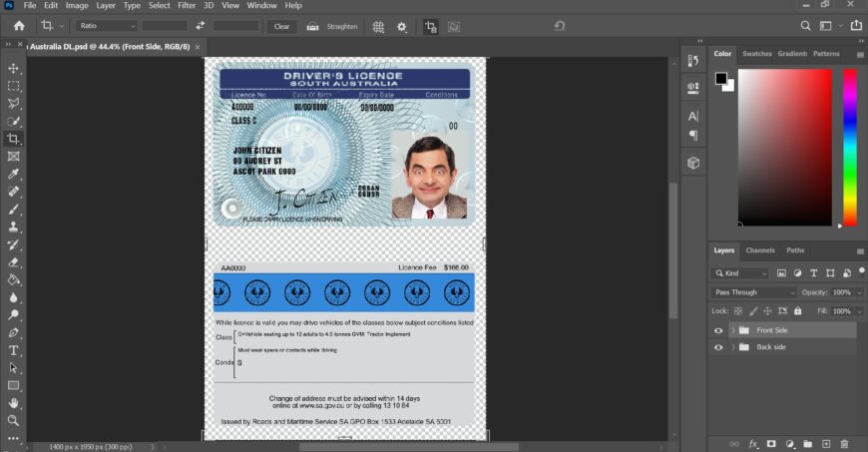
Task: Hide the Back side layer group
Action: pyautogui.click(x=718, y=347)
